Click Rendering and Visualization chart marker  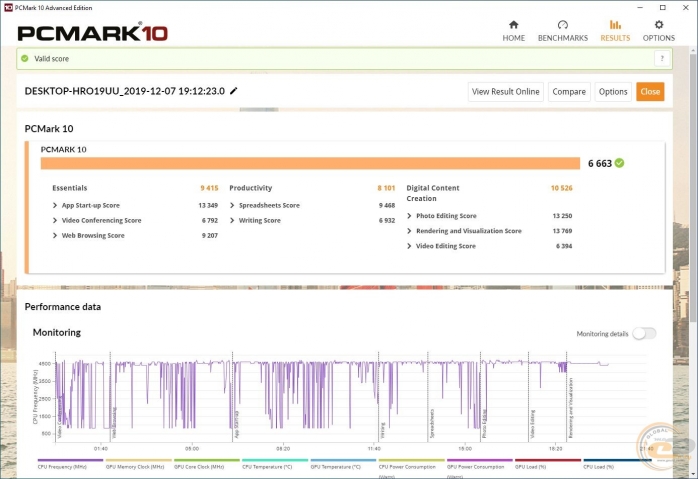tap(571, 408)
